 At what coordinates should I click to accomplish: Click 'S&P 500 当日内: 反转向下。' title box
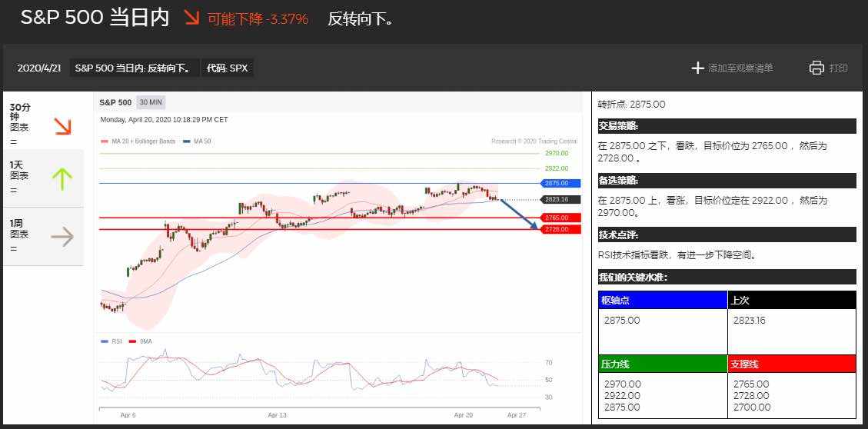[133, 68]
